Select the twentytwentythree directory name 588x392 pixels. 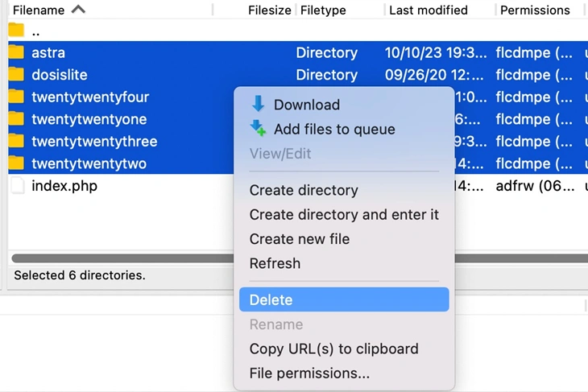94,142
